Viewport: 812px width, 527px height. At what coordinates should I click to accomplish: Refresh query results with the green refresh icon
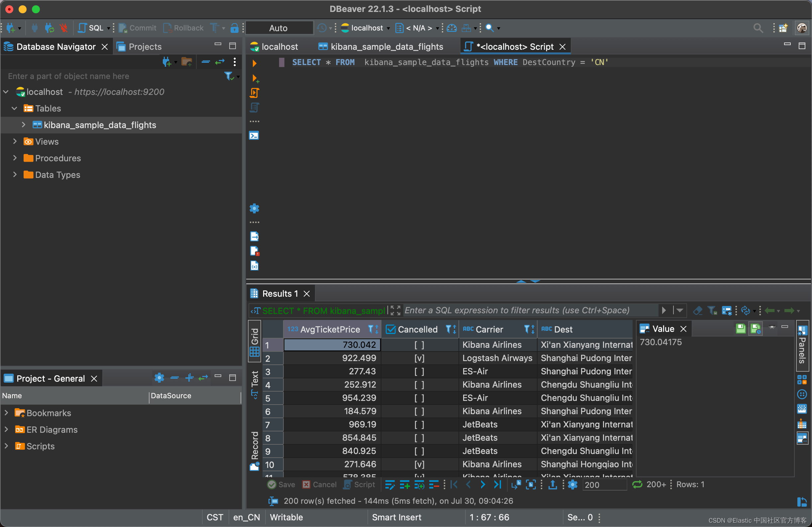pos(638,485)
